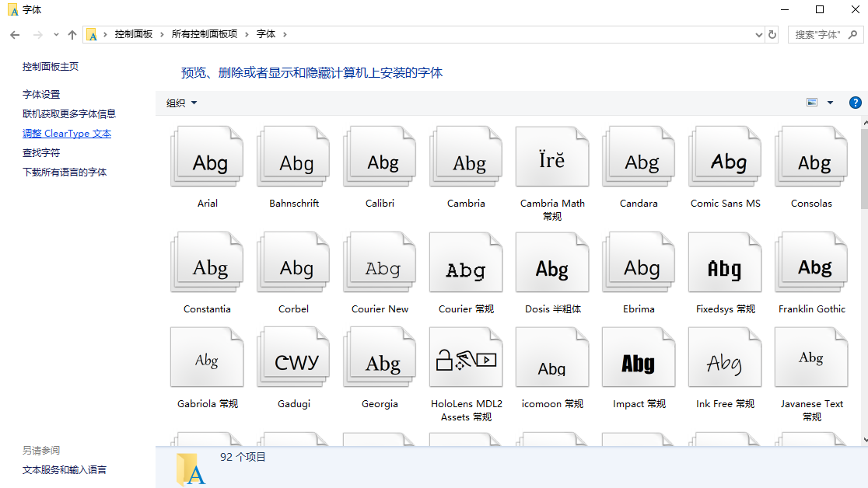The image size is (868, 488).
Task: Select the Gadugi font icon
Action: 293,358
